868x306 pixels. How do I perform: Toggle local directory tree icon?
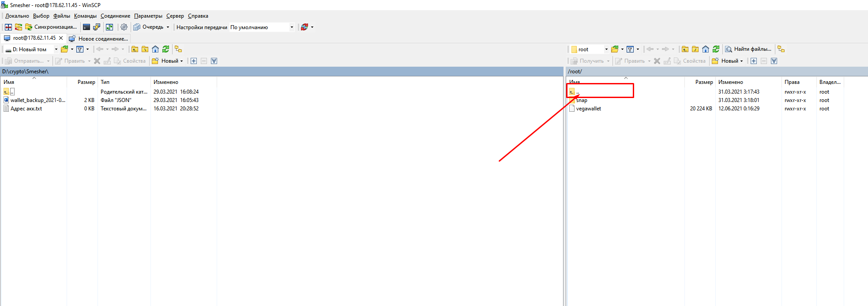click(178, 49)
